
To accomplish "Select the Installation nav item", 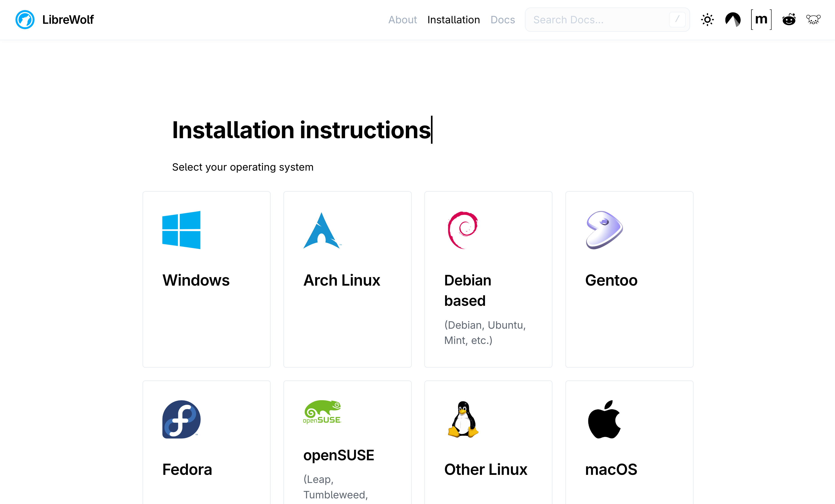I will pos(453,20).
